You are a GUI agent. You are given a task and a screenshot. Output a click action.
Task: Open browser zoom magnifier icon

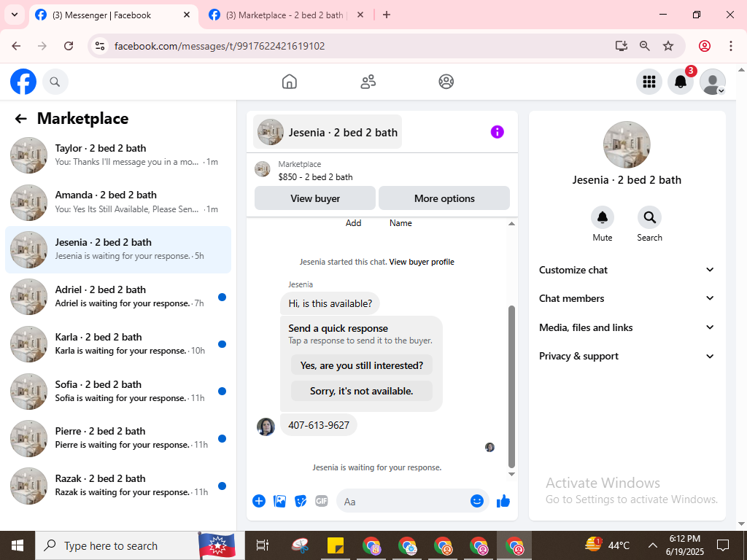[x=645, y=46]
